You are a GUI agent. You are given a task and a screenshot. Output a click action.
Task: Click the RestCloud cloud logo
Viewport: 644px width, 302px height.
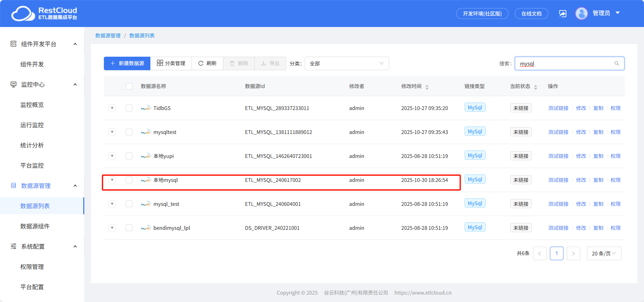pyautogui.click(x=23, y=13)
